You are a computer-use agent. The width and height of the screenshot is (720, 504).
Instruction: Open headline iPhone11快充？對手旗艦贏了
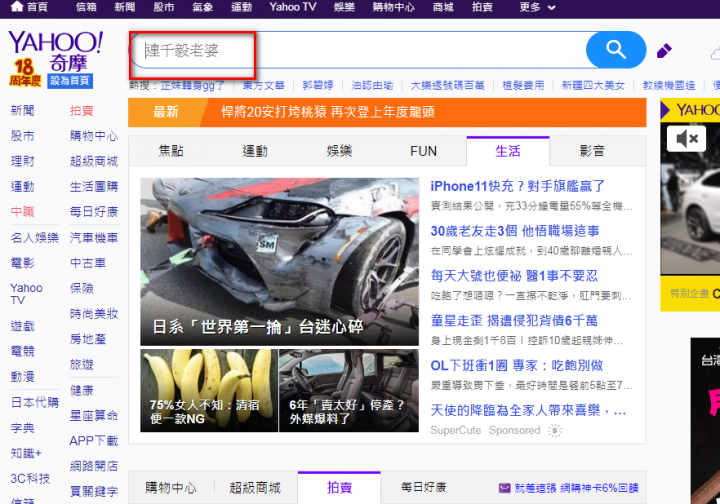[x=518, y=186]
